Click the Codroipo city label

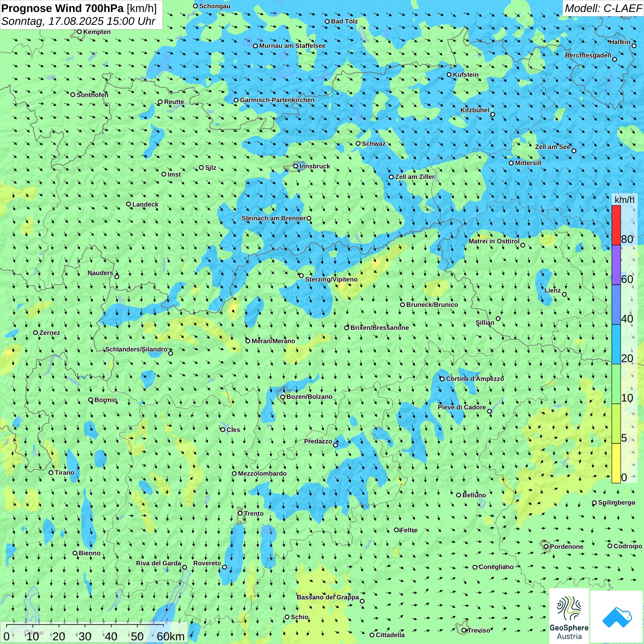pyautogui.click(x=628, y=546)
